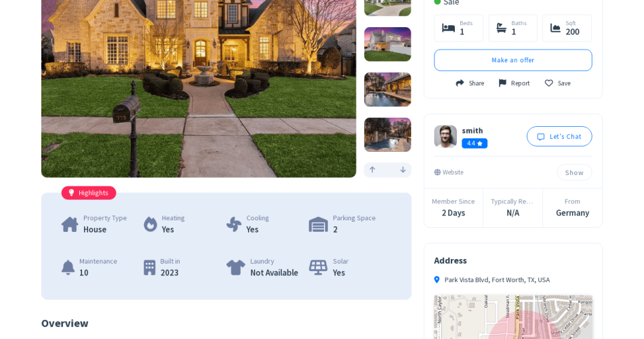
Task: Click the Make an offer button
Action: (x=513, y=60)
